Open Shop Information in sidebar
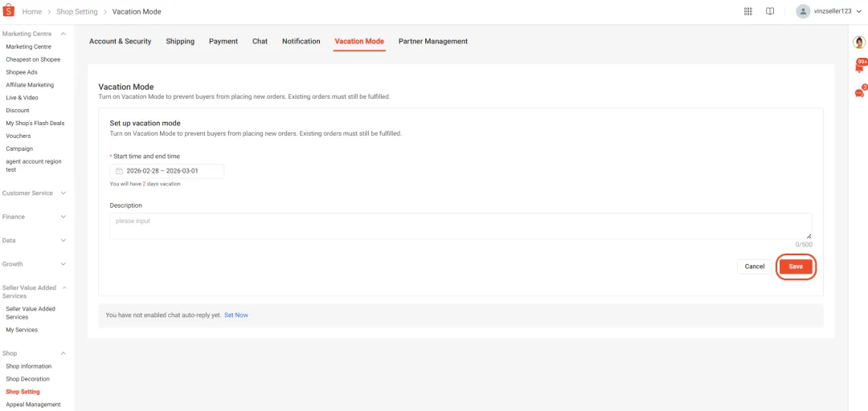The height and width of the screenshot is (411, 868). [29, 367]
